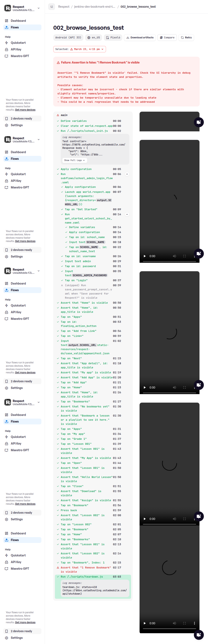This screenshot has width=208, height=644.
Task: Expand Show Full Logs under school_init.js
Action: click(74, 160)
